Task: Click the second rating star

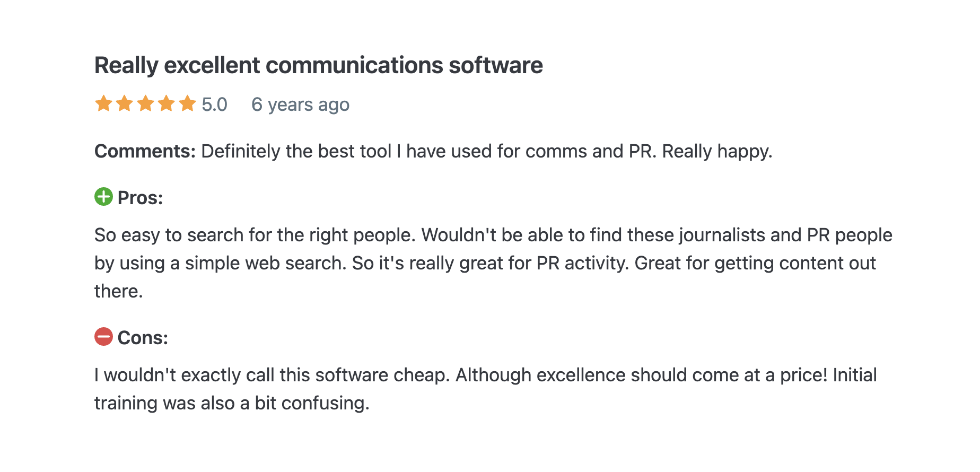Action: coord(124,103)
